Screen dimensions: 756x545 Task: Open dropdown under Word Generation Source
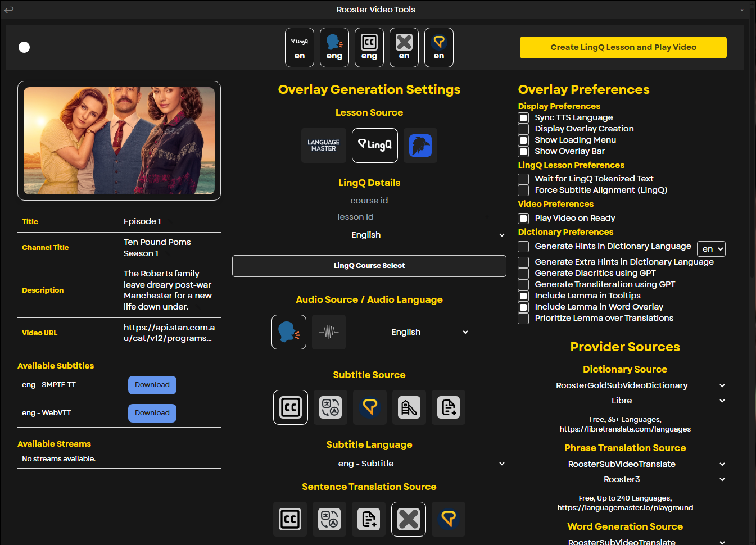(625, 541)
